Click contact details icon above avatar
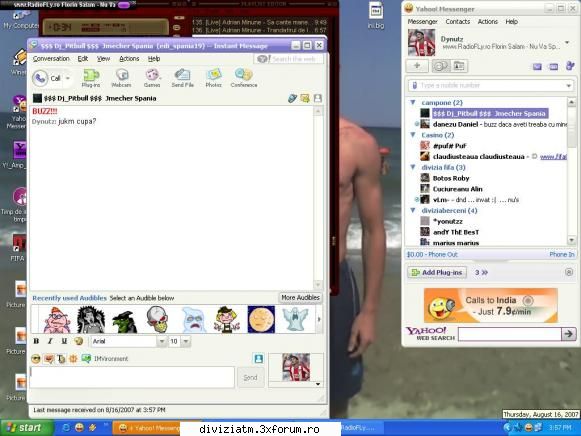Screen dimensions: 581x436 click(x=259, y=358)
